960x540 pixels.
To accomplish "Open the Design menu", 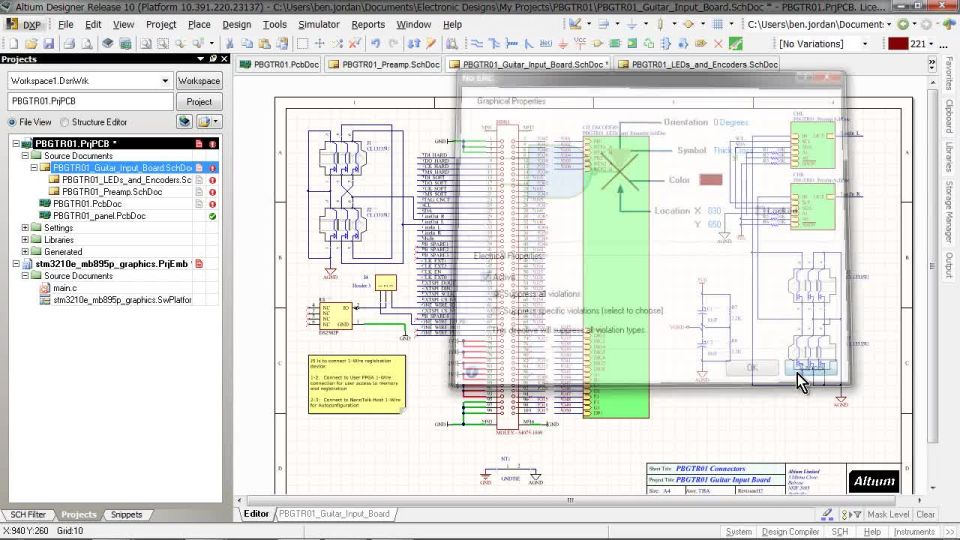I will [236, 24].
